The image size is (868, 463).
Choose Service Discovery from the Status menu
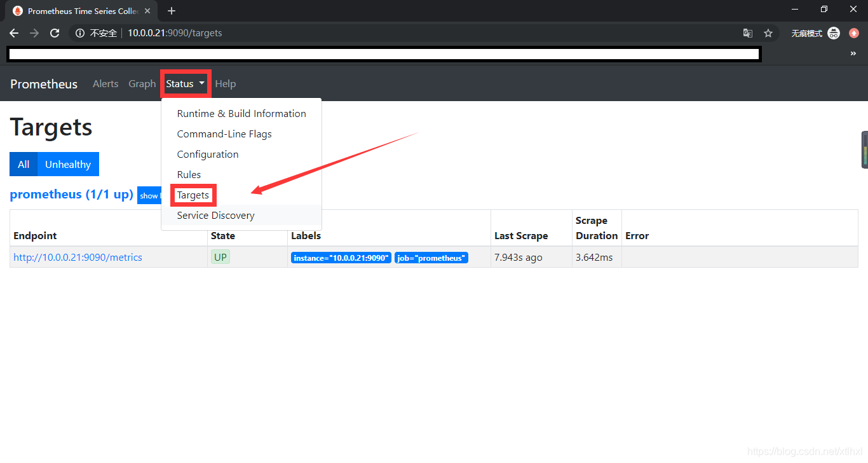click(x=241, y=216)
